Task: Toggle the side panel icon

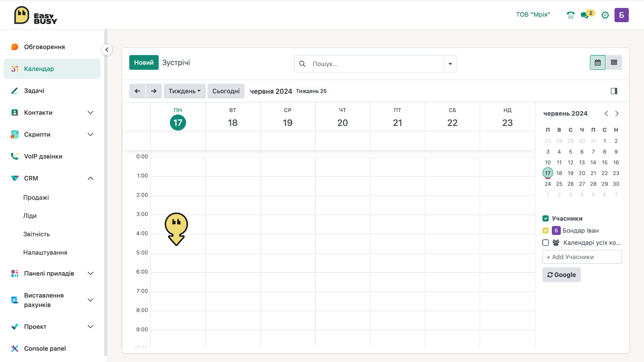Action: 614,91
